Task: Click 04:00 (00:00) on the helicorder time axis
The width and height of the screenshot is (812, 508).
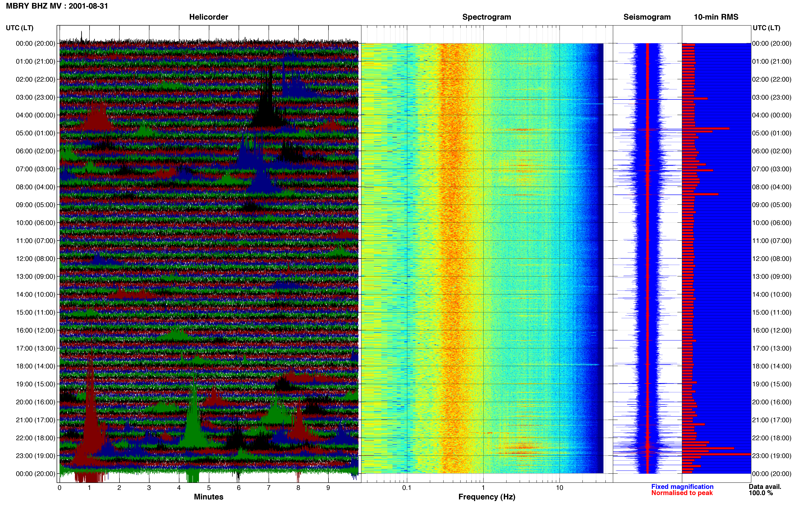Action: 36,115
